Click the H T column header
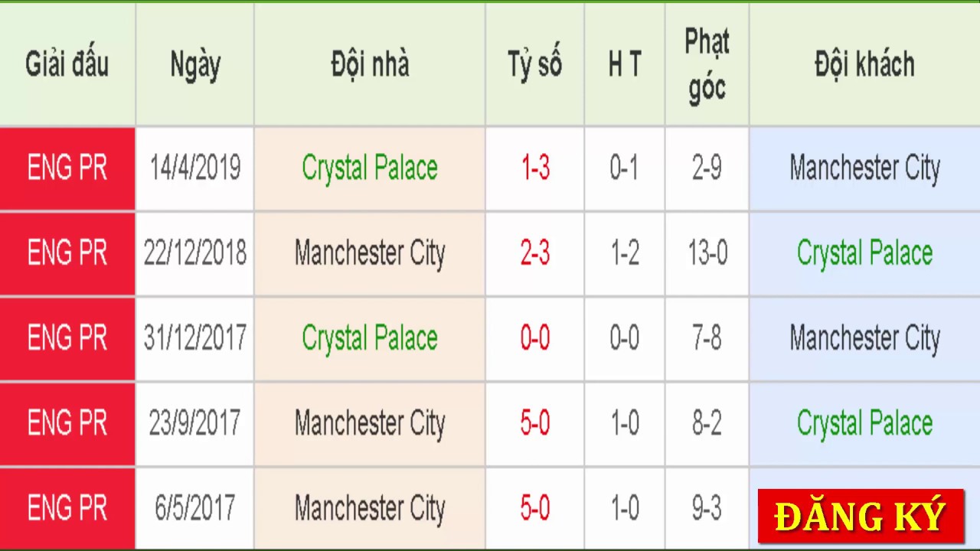The image size is (980, 551). click(x=625, y=64)
